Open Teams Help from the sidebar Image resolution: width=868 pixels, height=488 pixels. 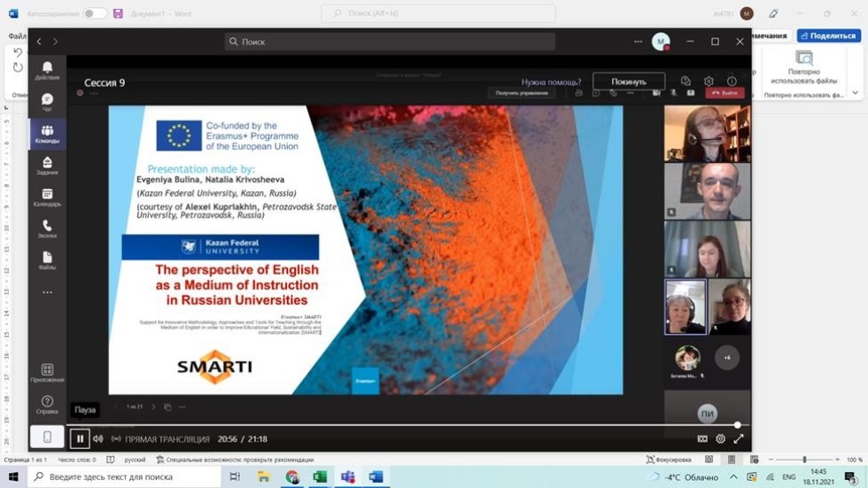pyautogui.click(x=47, y=405)
